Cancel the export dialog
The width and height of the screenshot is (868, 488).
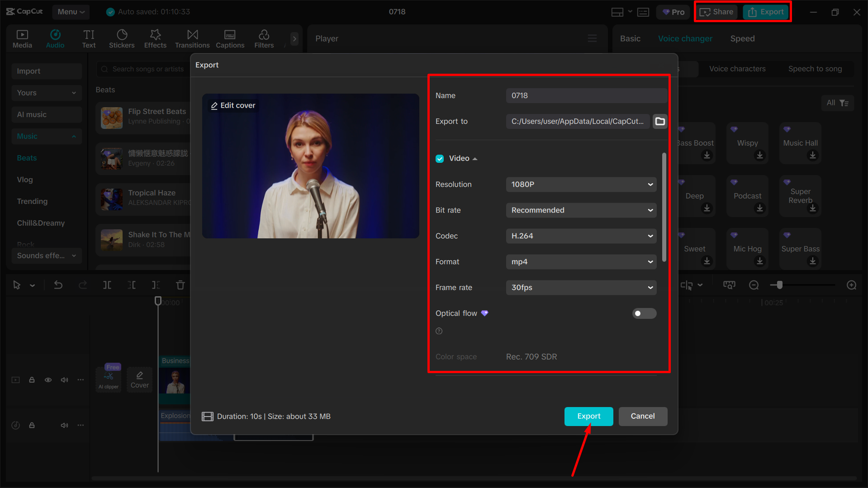(x=643, y=416)
